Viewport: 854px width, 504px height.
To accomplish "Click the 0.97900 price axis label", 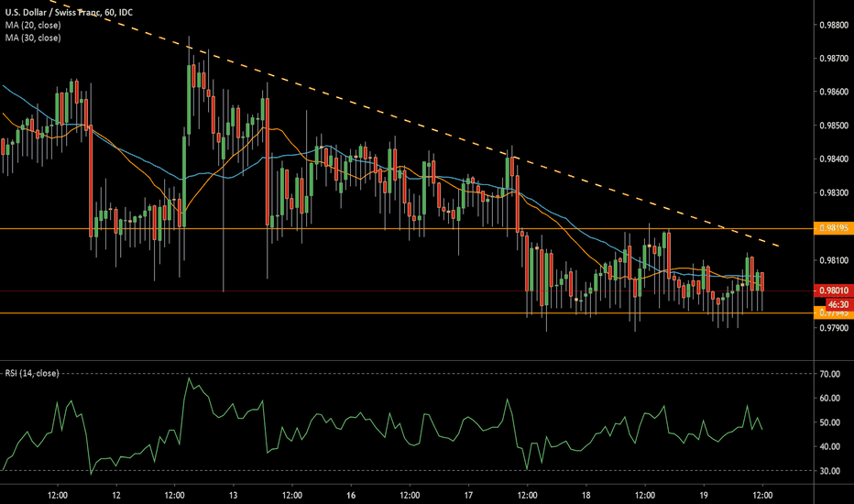I will click(x=833, y=328).
